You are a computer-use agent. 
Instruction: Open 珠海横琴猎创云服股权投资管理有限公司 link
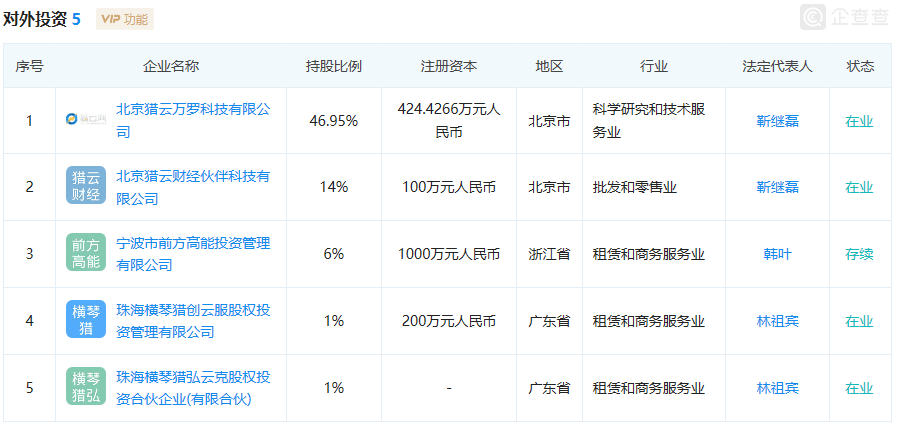[x=193, y=321]
